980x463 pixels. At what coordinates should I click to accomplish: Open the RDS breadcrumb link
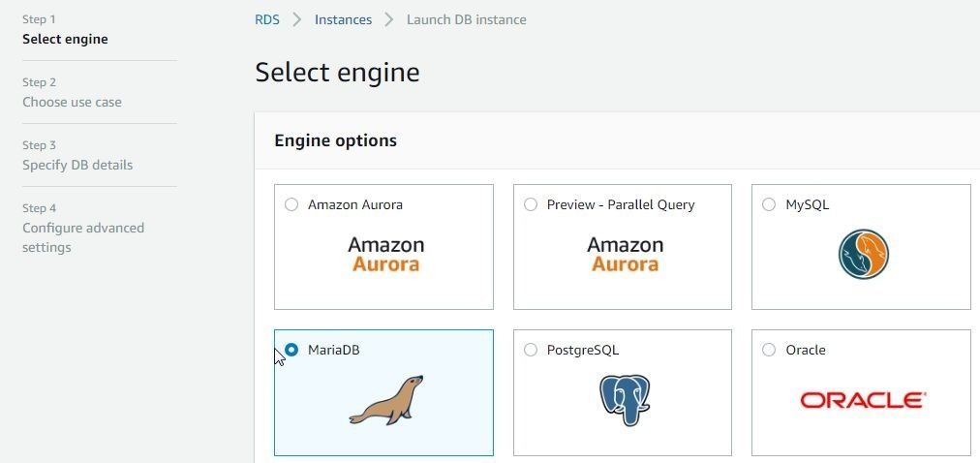pyautogui.click(x=267, y=19)
